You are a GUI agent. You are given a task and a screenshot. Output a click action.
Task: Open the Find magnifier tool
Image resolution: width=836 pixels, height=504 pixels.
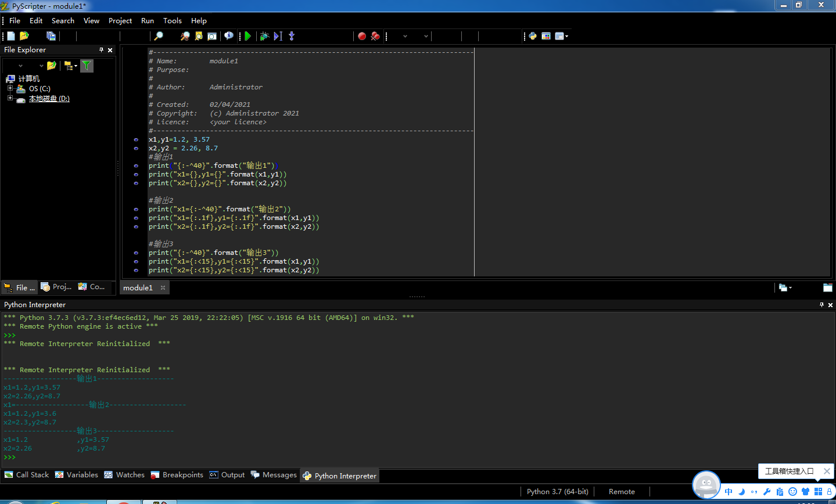click(x=158, y=36)
